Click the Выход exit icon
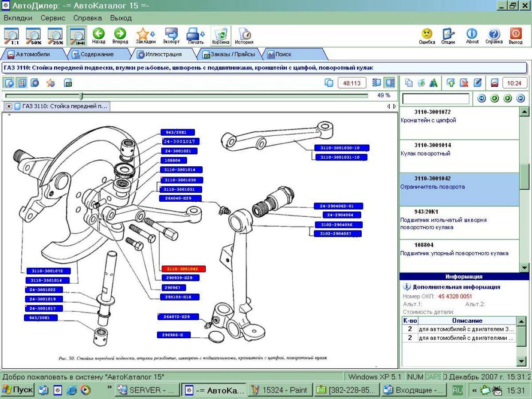Viewport: 532px width, 399px height. (516, 36)
